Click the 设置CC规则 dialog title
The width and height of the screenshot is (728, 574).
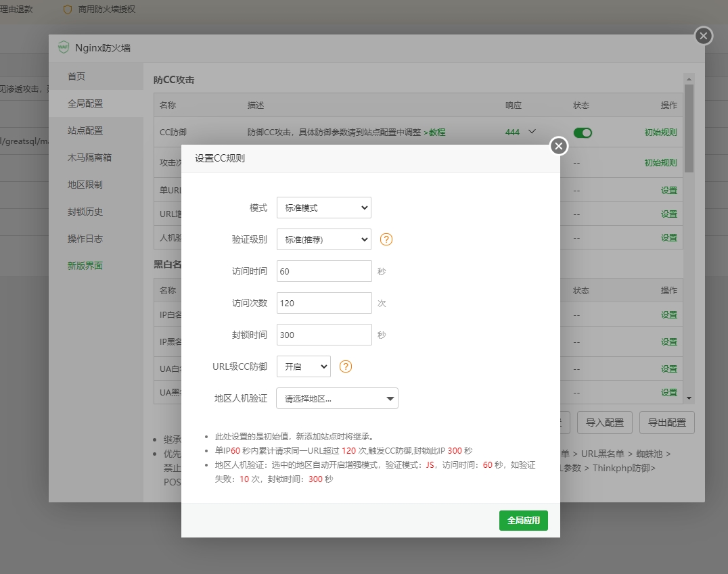coord(220,158)
